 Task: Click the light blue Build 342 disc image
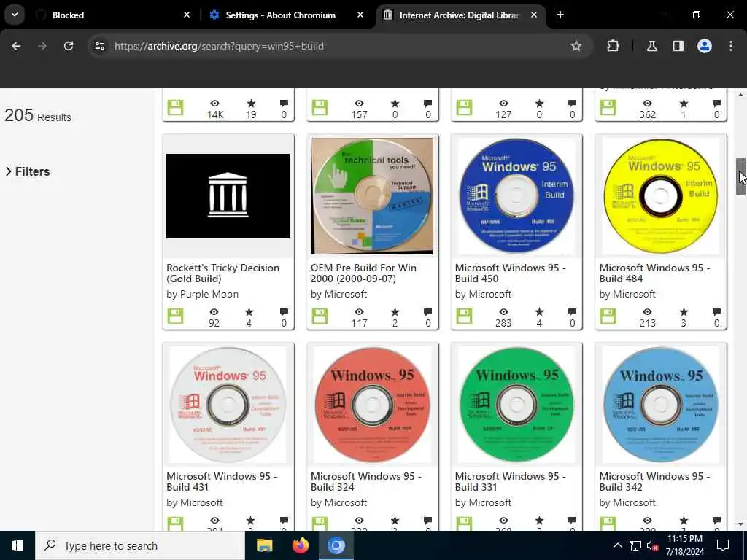click(661, 405)
